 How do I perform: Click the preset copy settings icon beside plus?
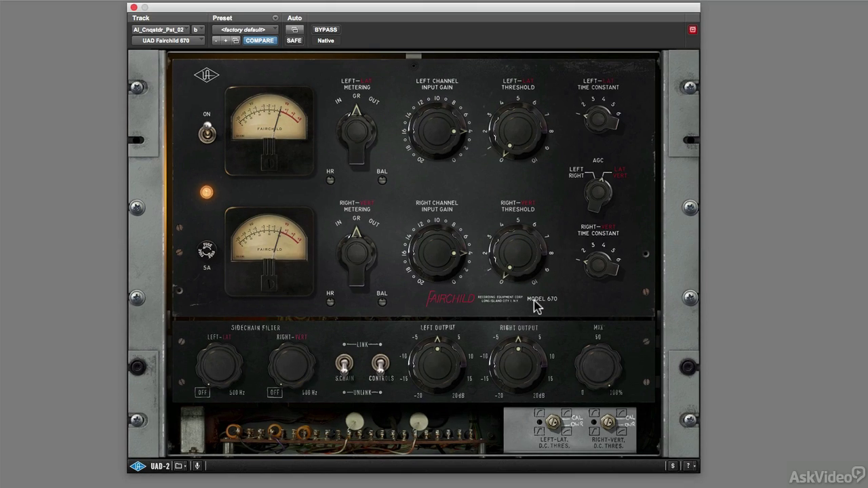235,41
